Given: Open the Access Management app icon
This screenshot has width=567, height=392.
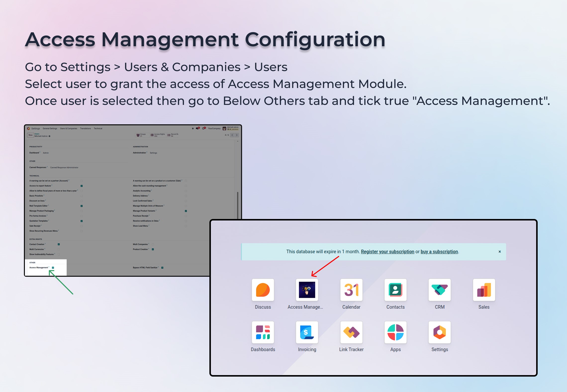Looking at the screenshot, I should [307, 290].
